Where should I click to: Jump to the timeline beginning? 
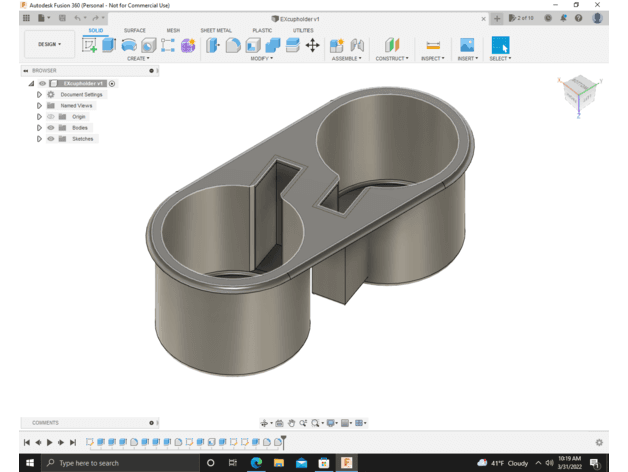click(27, 442)
